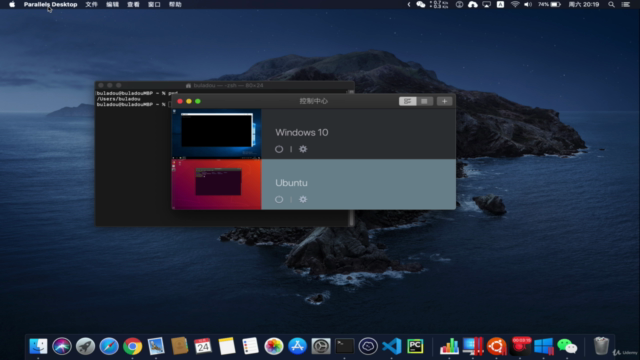Open the bar chart app in Dock
The height and width of the screenshot is (360, 640).
coord(449,346)
